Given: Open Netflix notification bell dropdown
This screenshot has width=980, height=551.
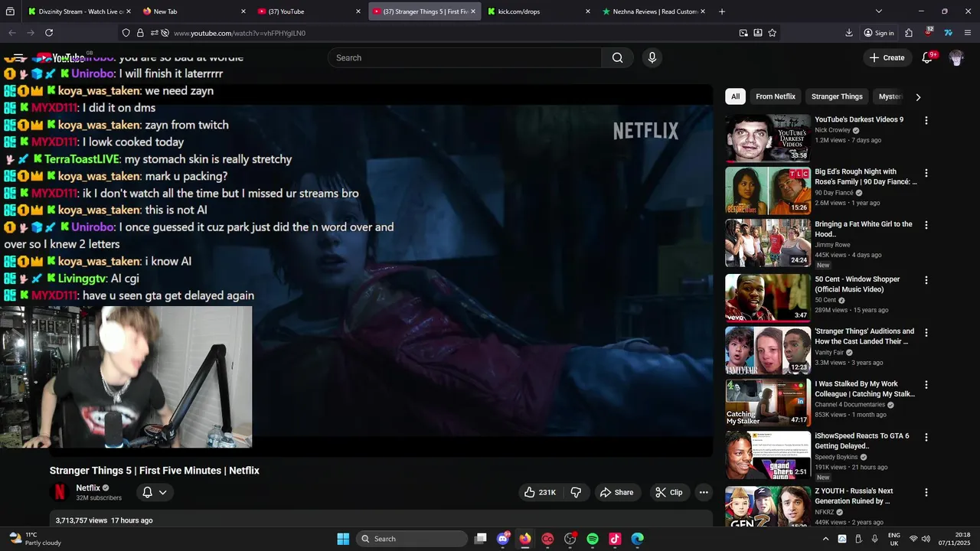Looking at the screenshot, I should (x=154, y=492).
